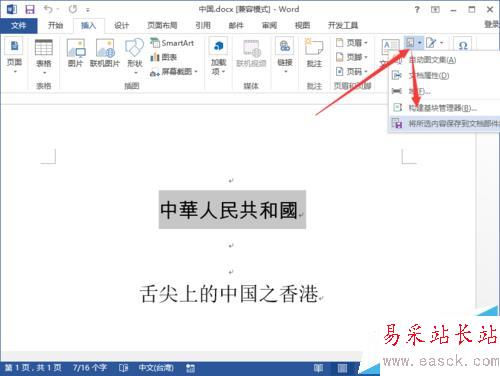
Task: Switch to the 开始 (Home) tab
Action: (x=55, y=25)
